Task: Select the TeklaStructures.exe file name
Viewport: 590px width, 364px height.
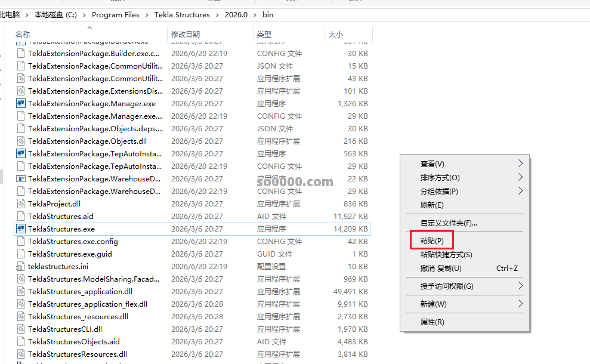Action: click(x=61, y=229)
